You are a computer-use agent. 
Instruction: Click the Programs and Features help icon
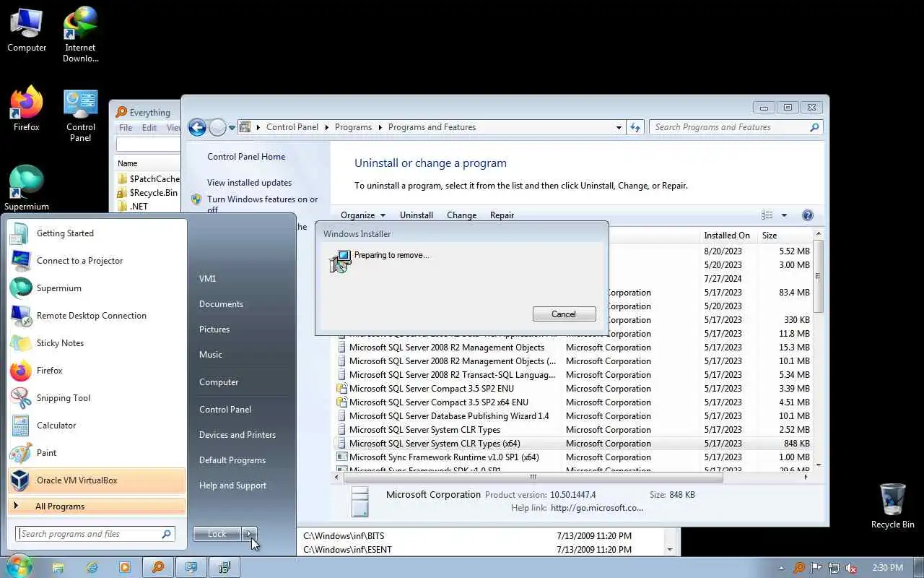point(808,215)
